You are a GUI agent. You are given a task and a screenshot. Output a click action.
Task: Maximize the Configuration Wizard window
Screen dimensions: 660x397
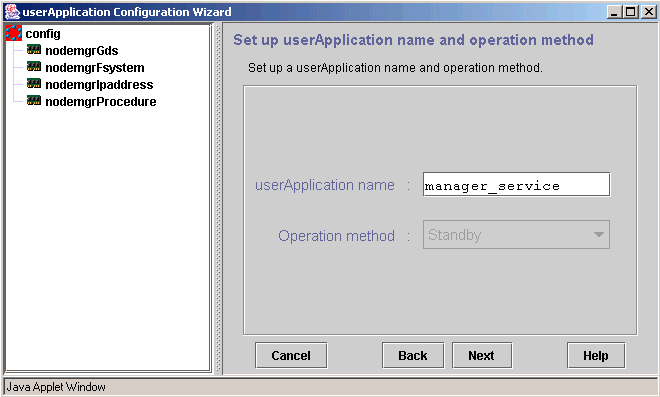631,12
